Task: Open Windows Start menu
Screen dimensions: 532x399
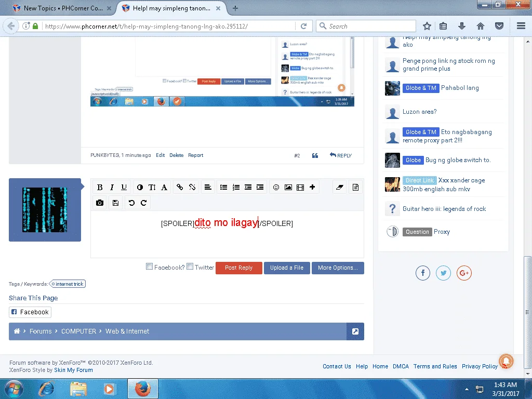Action: click(x=14, y=389)
